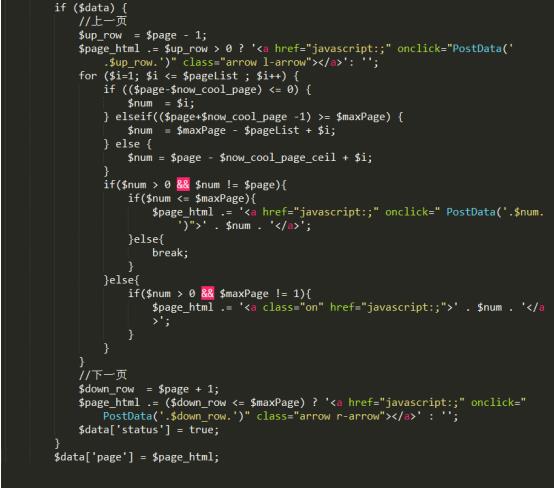Click the $down_row assignment line
Screen dimensions: 554x488
click(x=148, y=389)
